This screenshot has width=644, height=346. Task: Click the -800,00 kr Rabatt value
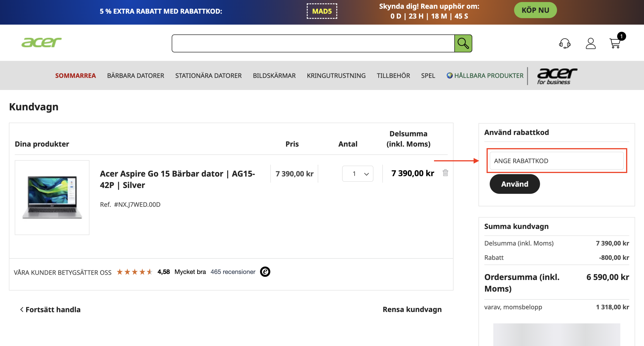[x=614, y=258]
